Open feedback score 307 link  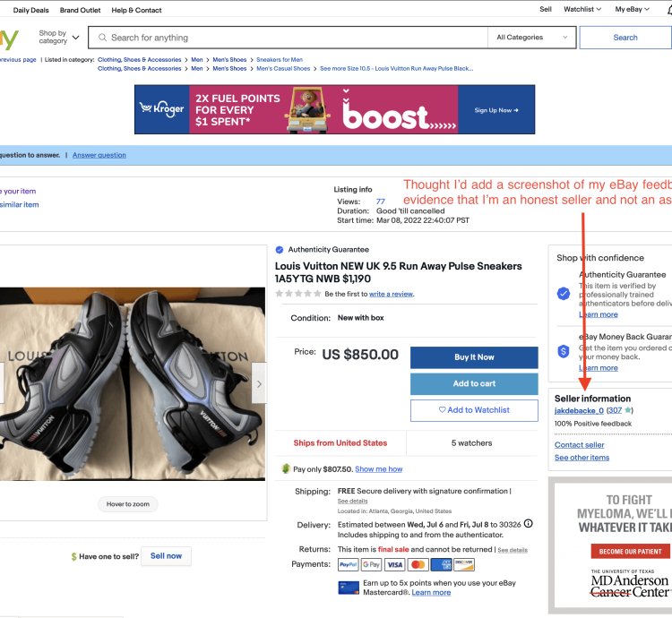pos(615,410)
